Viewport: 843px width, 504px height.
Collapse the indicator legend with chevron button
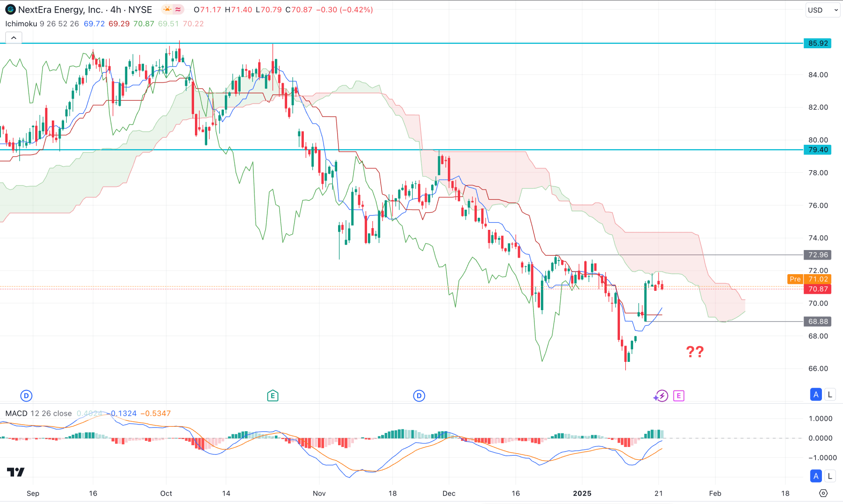coord(14,38)
